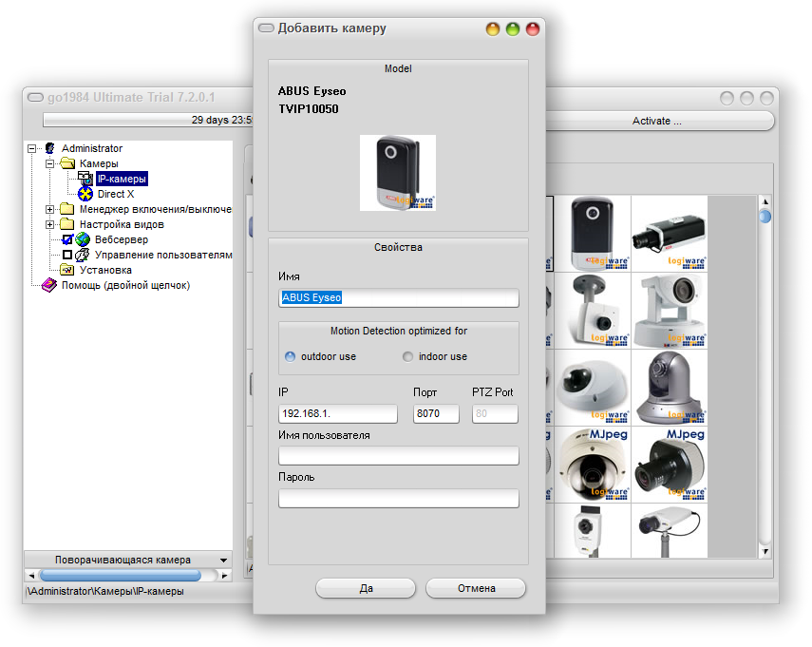Click the Имя пользователя field
Viewport: 812px width, 647px height.
pos(398,456)
